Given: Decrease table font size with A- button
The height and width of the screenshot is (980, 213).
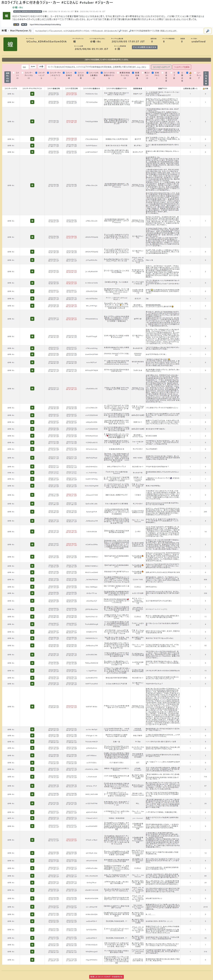Looking at the screenshot, I should point(33,67).
